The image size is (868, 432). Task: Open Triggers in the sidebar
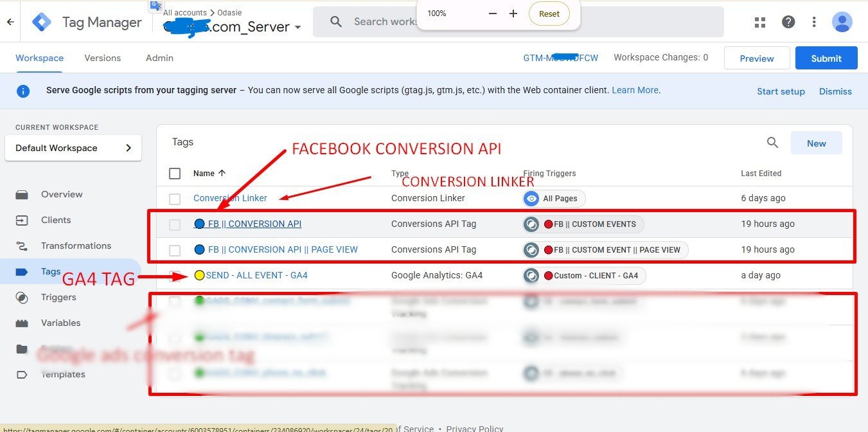click(58, 297)
